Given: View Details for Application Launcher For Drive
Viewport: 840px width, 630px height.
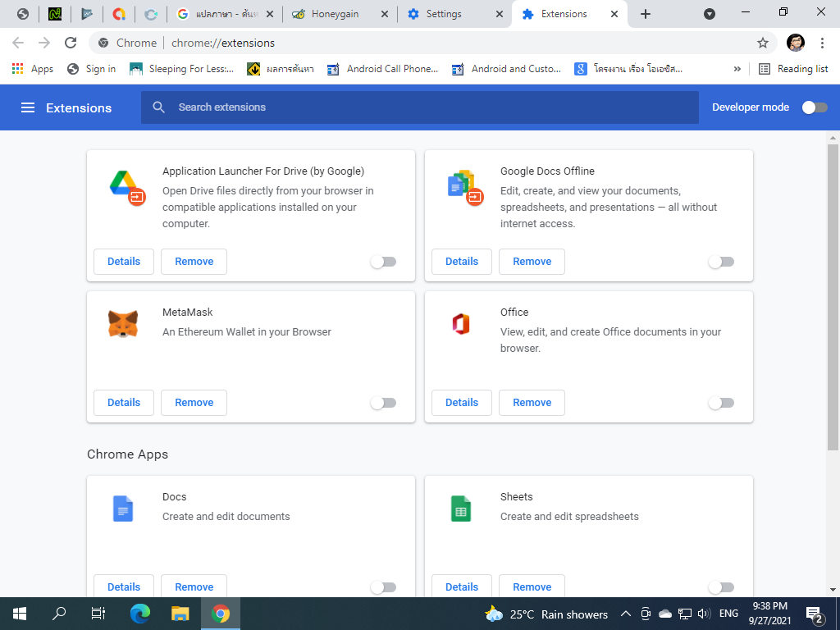Looking at the screenshot, I should [124, 262].
